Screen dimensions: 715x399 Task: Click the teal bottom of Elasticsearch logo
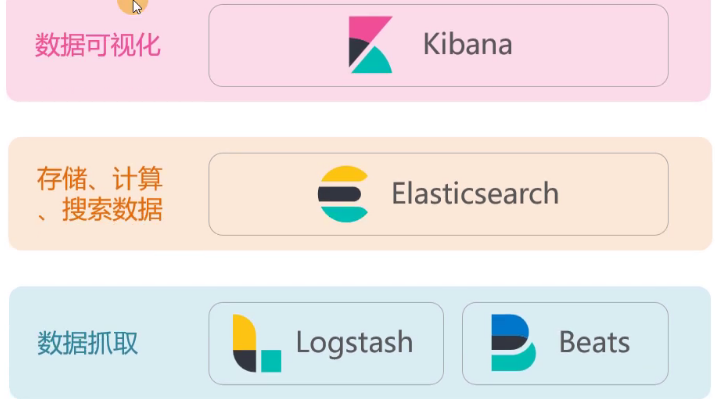(x=344, y=214)
